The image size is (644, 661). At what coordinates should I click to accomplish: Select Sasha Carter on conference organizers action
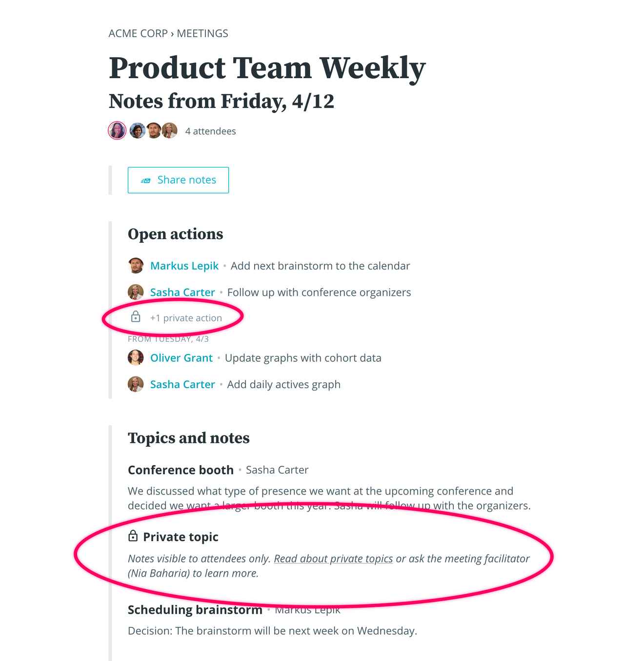coord(182,292)
